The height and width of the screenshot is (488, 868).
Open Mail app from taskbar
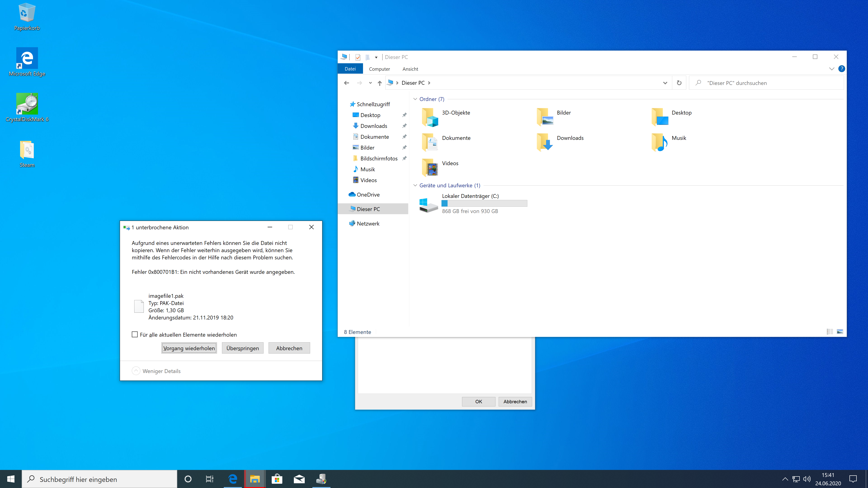click(299, 479)
